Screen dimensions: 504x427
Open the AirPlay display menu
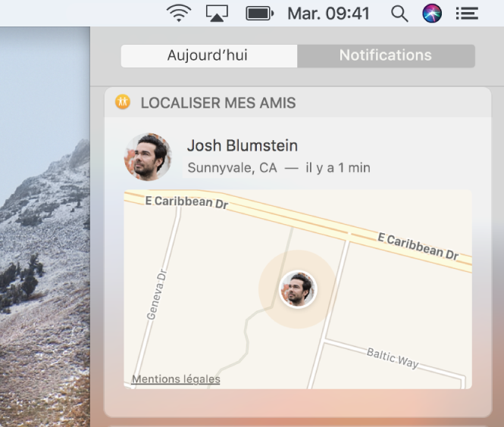pos(217,14)
